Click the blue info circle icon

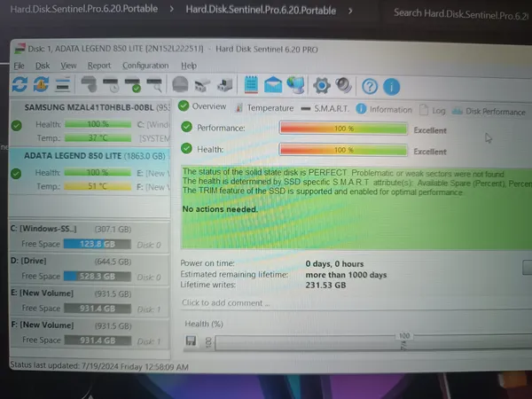point(391,86)
